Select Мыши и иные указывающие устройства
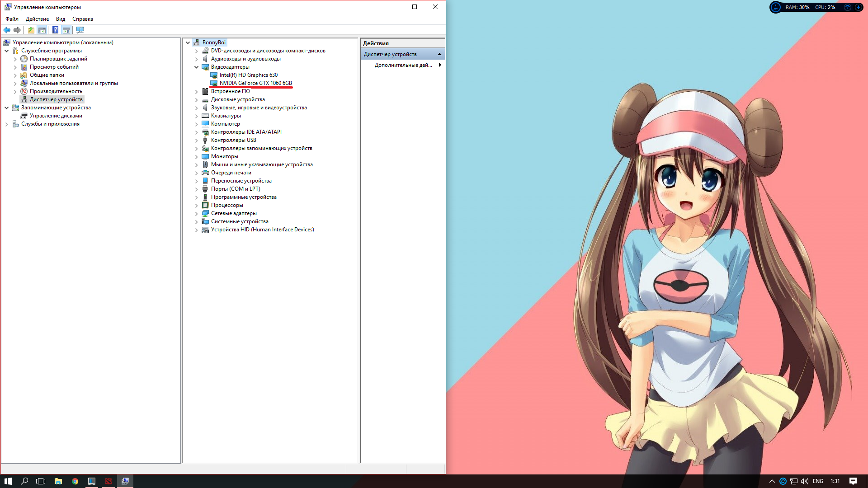Viewport: 868px width, 488px height. point(262,164)
